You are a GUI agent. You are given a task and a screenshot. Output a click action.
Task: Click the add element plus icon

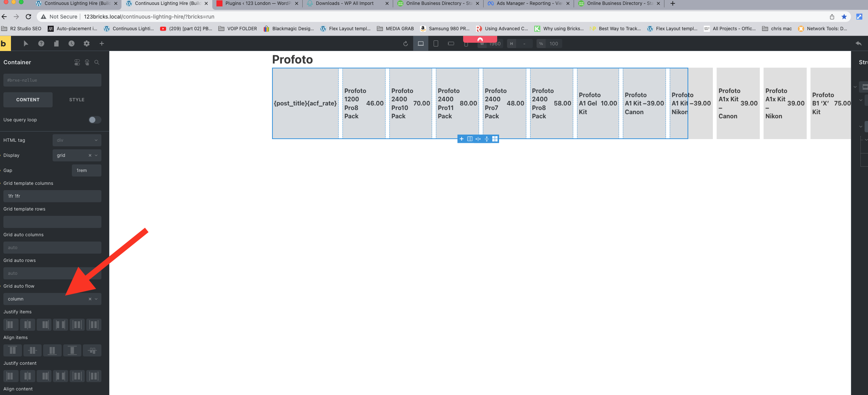pyautogui.click(x=102, y=43)
